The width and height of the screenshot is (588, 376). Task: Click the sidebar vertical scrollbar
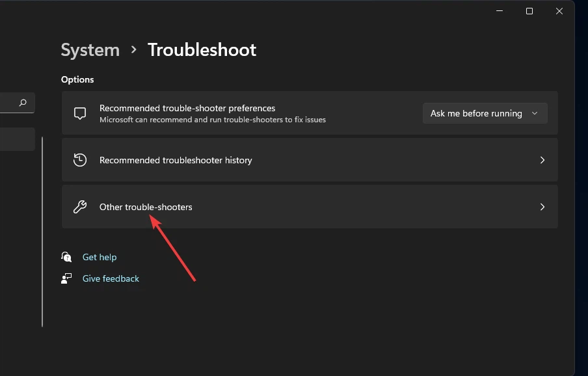42,231
